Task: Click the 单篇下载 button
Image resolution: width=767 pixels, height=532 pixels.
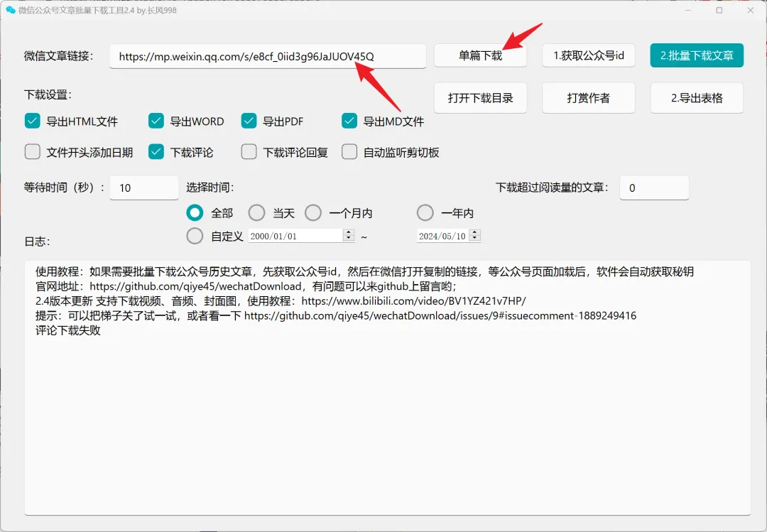Action: click(x=480, y=55)
